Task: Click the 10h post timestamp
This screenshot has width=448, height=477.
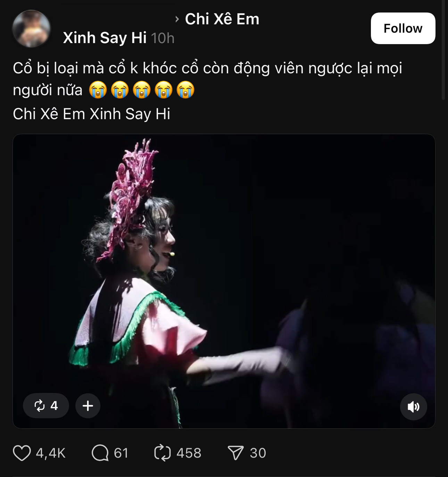Action: (x=163, y=38)
